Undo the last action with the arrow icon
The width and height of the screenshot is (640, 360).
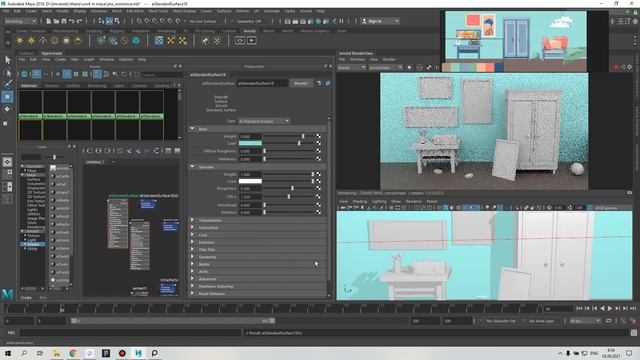pos(71,21)
